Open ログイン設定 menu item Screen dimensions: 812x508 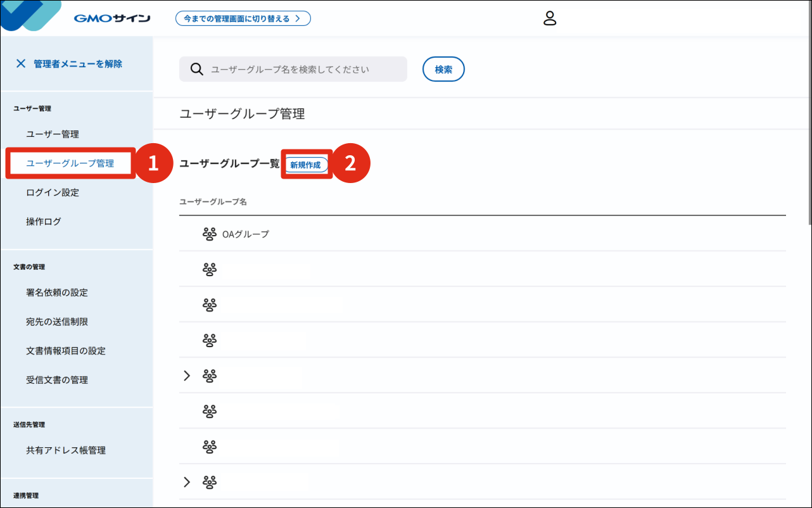click(53, 193)
